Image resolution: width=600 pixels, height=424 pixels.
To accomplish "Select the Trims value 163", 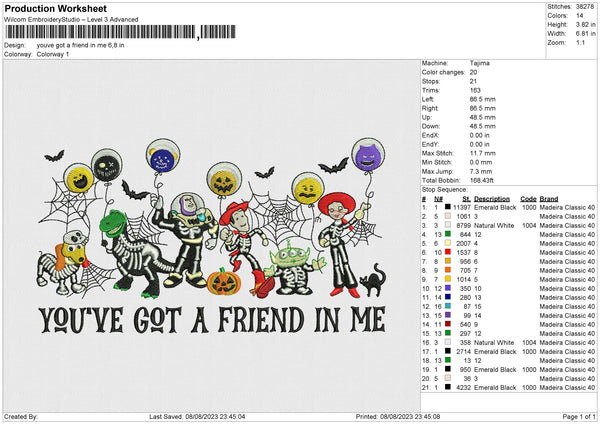I will click(x=475, y=90).
